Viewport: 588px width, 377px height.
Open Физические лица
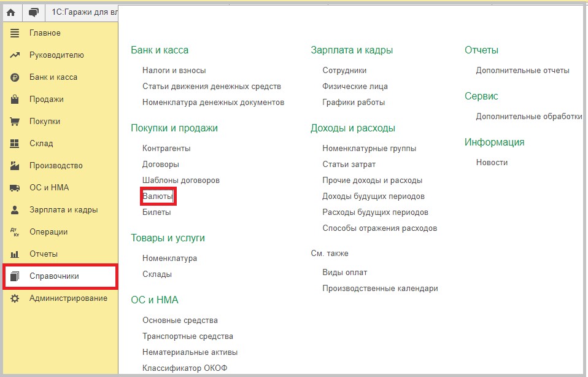pos(355,87)
